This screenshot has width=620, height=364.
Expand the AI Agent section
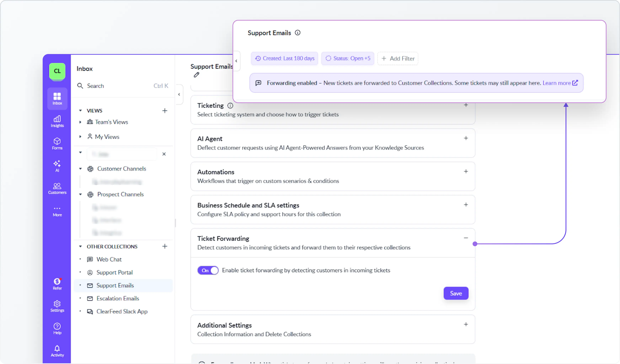tap(466, 138)
